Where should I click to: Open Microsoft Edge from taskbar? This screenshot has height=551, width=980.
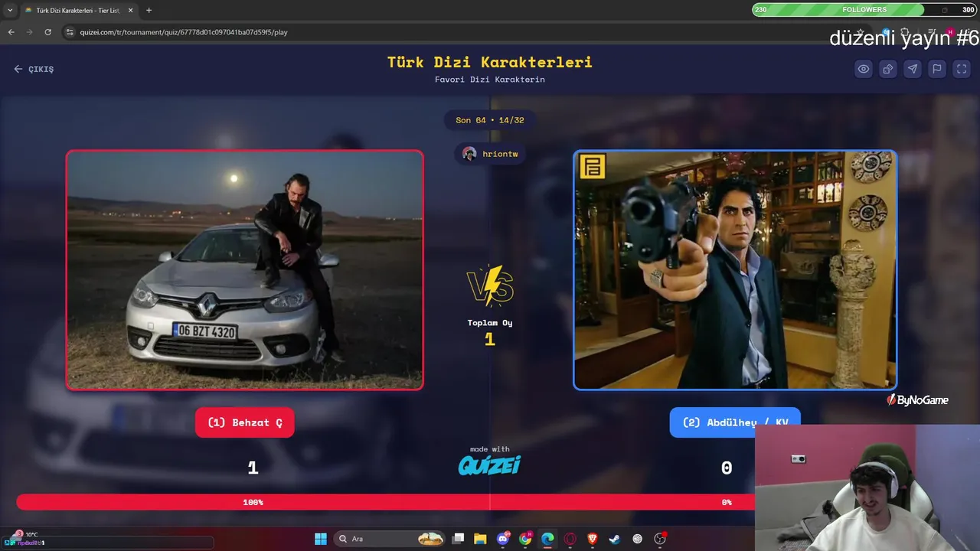[x=547, y=539]
